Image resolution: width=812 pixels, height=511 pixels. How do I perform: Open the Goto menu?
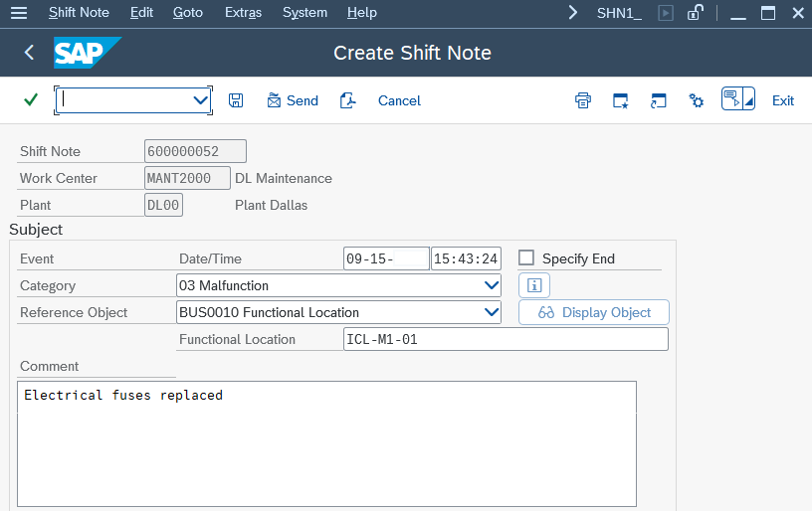coord(187,12)
